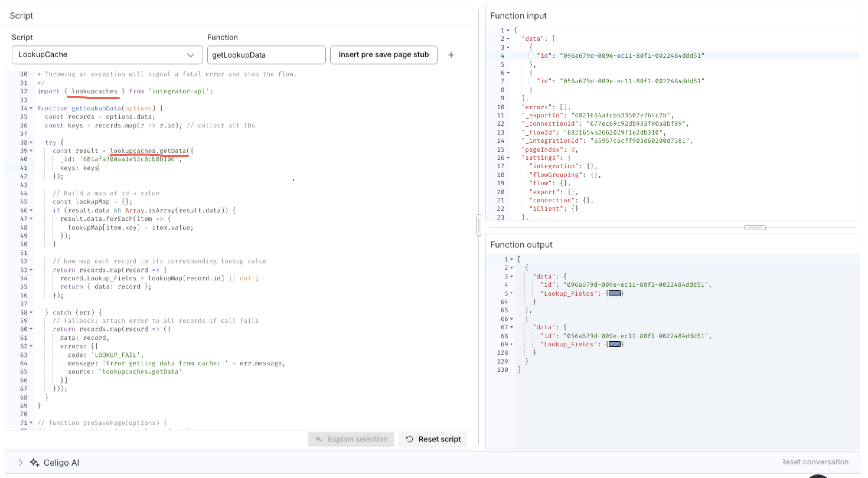The image size is (868, 478).
Task: Collapse the "settings" fold arrow in Function input
Action: pos(508,158)
